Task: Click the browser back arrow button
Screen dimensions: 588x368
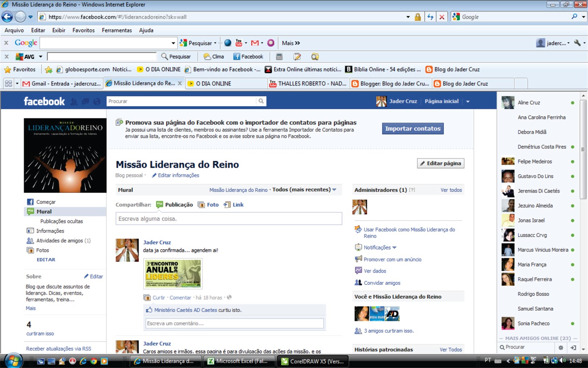Action: [7, 17]
